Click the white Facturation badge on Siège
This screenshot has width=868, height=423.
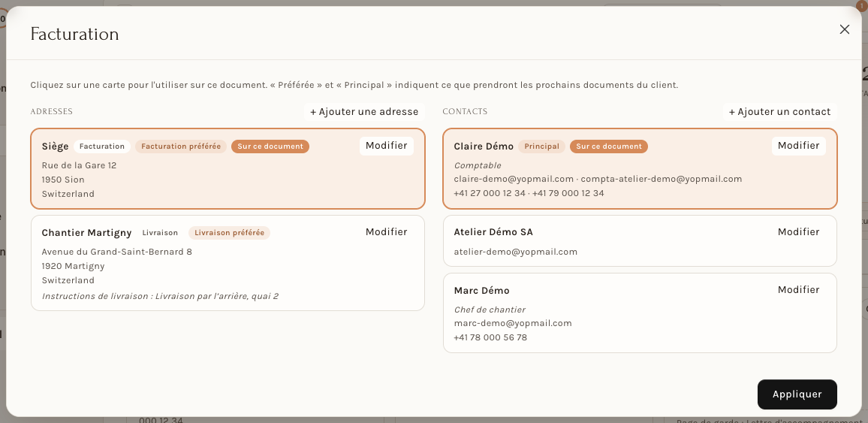[x=102, y=147]
